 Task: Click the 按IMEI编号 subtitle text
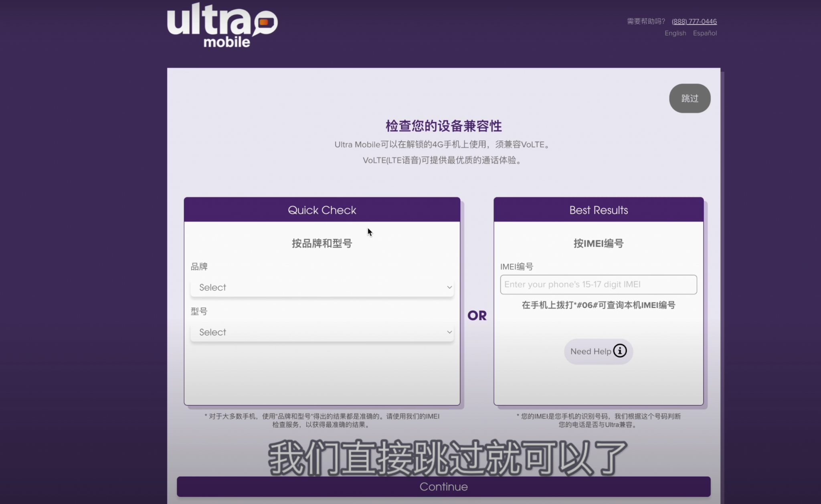coord(599,243)
